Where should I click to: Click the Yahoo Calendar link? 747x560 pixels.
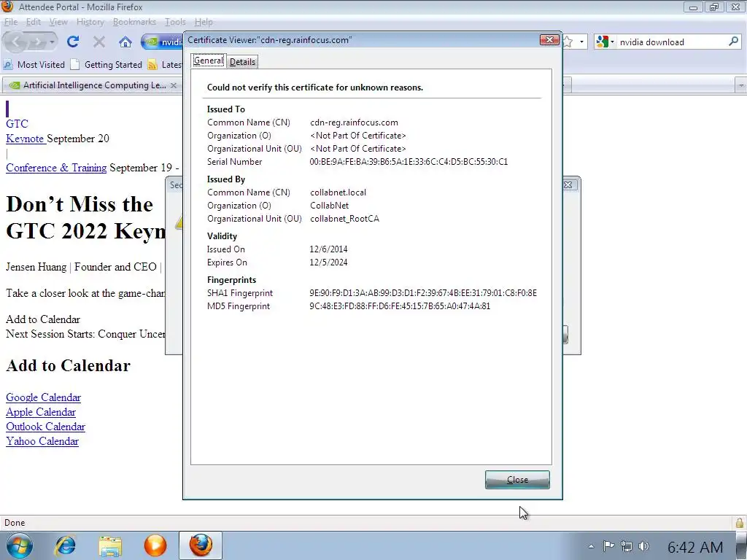coord(42,441)
